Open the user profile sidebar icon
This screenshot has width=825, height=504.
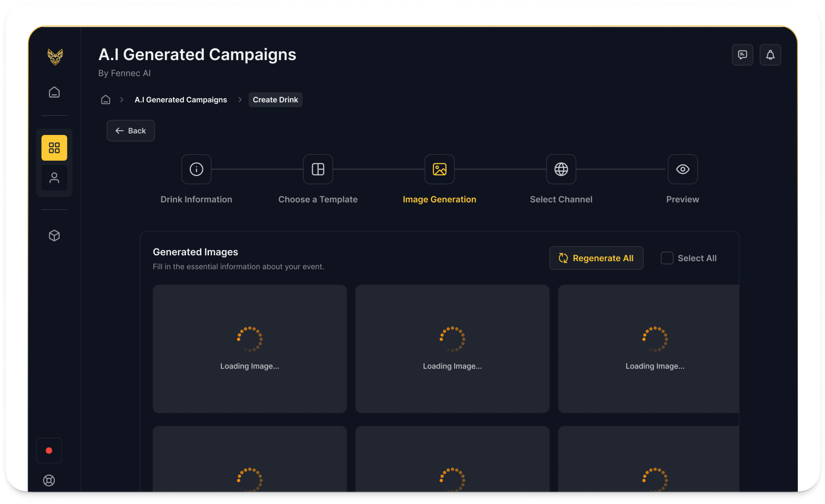click(x=54, y=178)
